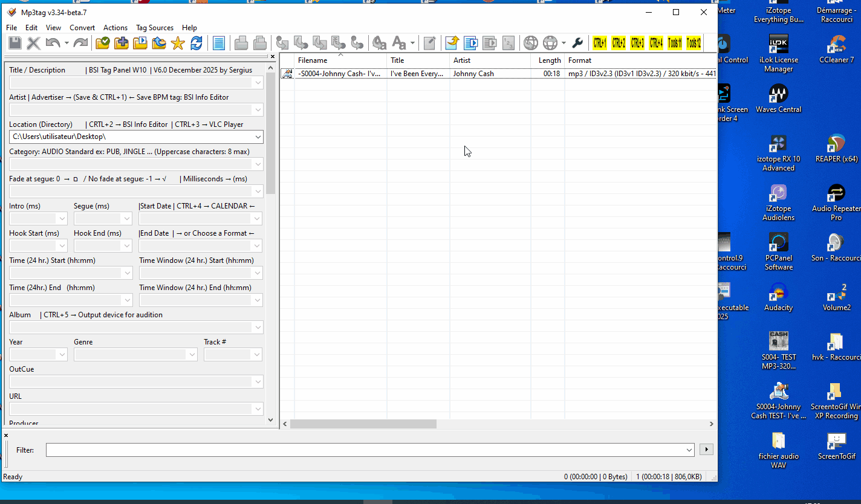
Task: Click the Remove tag X icon
Action: (34, 43)
